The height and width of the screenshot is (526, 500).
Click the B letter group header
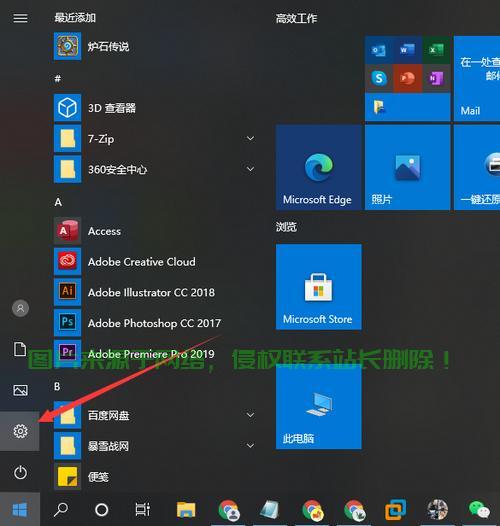pos(57,386)
